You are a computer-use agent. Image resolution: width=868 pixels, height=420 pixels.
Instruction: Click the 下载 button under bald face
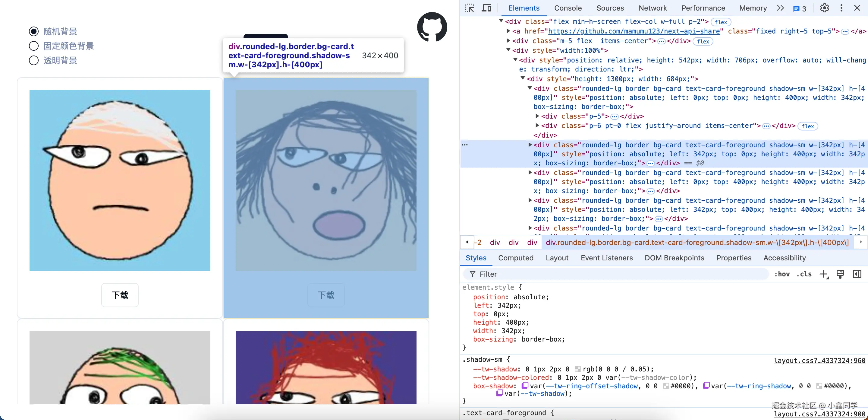click(120, 295)
